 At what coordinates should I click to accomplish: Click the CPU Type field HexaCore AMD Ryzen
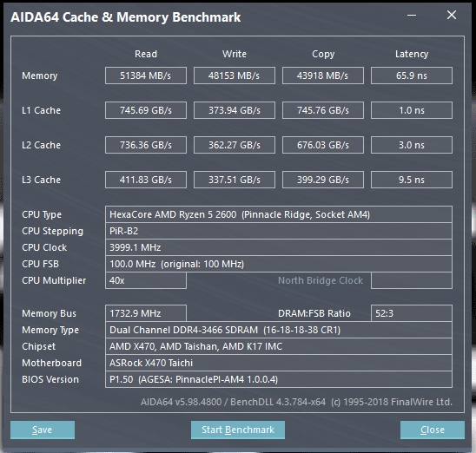pos(279,214)
